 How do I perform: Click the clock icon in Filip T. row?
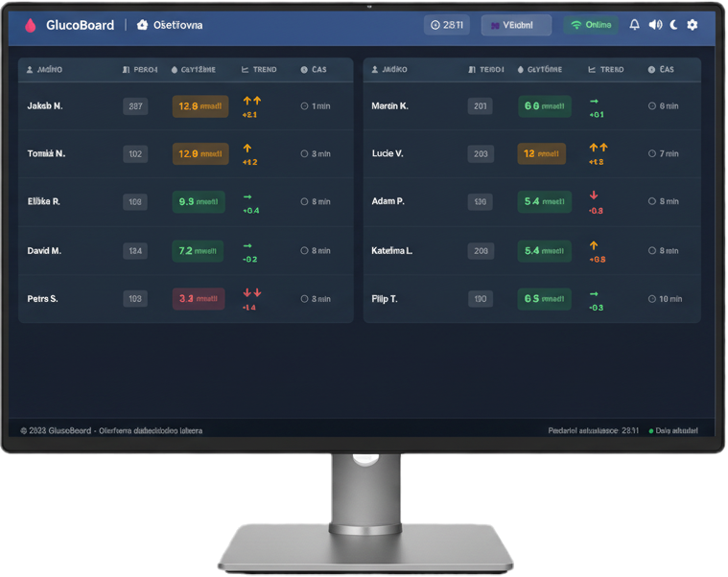(652, 299)
